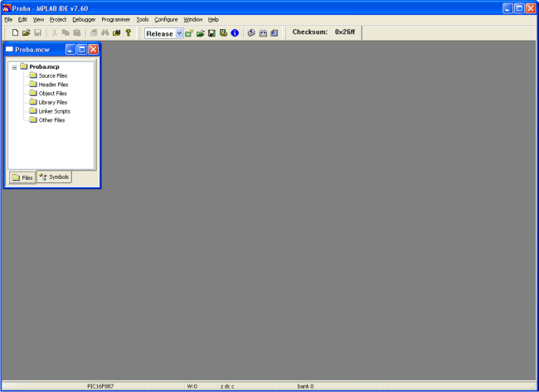This screenshot has height=392, width=539.
Task: Open the Project menu
Action: pyautogui.click(x=58, y=20)
